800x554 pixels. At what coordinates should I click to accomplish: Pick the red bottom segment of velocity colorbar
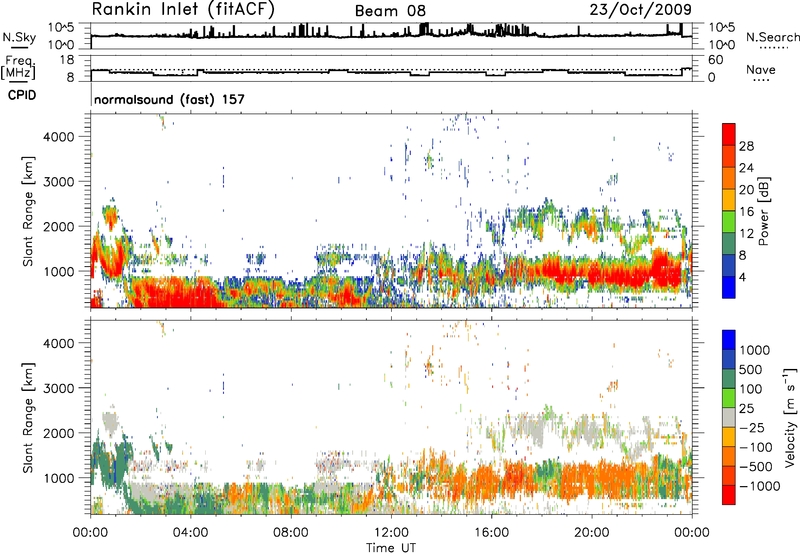pos(729,495)
